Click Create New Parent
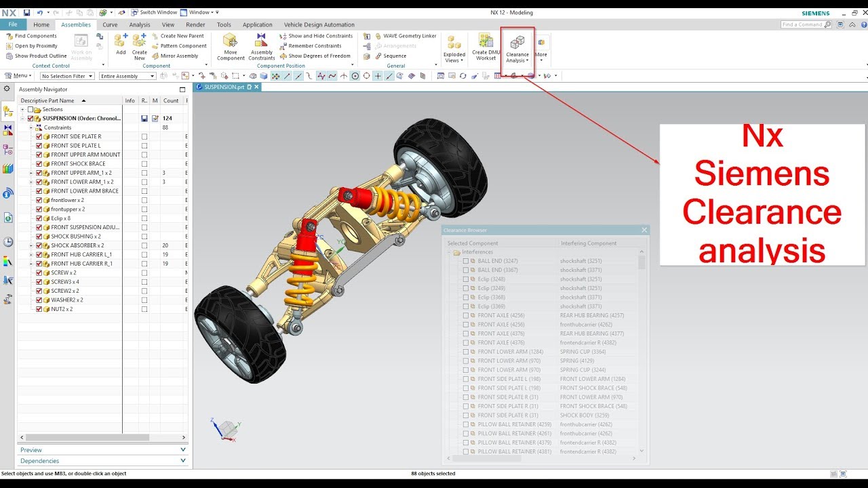868x488 pixels. tap(178, 36)
